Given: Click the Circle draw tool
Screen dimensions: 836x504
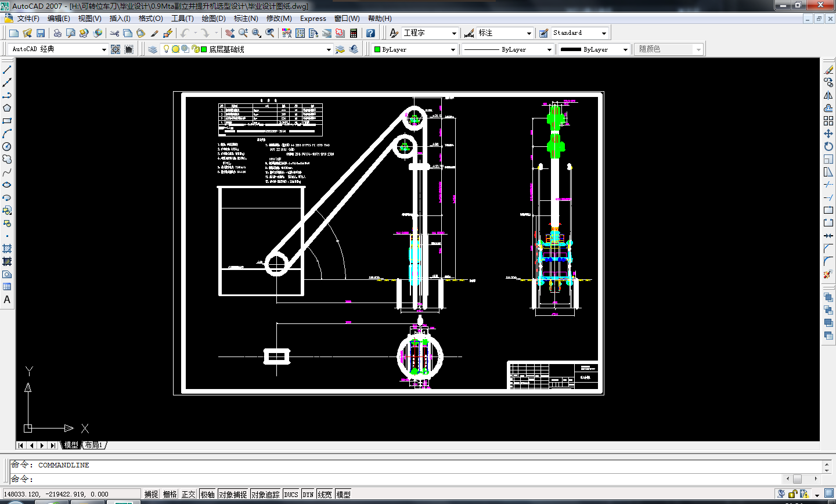Looking at the screenshot, I should tap(7, 146).
